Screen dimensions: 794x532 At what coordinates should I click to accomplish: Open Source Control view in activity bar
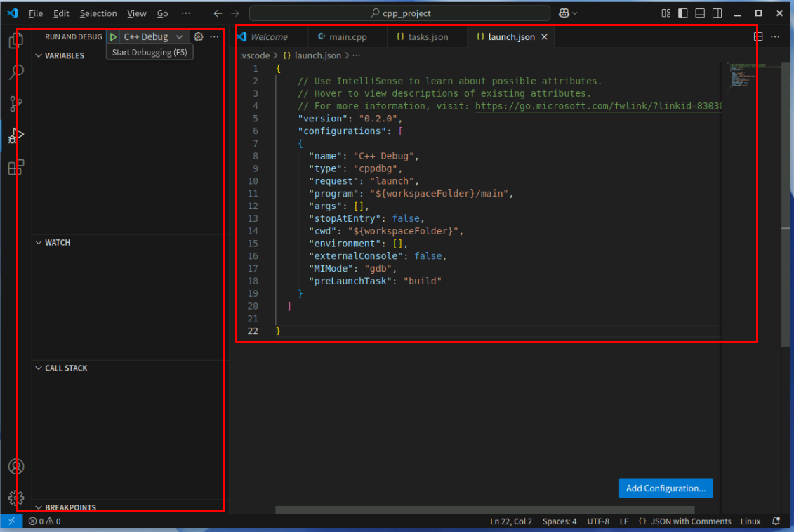[x=15, y=104]
